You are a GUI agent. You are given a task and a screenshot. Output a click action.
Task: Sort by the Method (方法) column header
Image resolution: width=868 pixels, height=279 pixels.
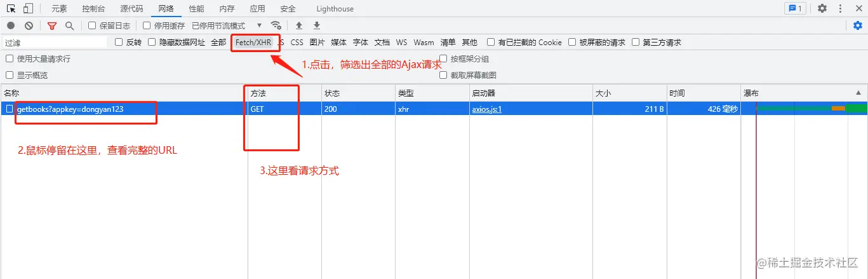tap(284, 93)
